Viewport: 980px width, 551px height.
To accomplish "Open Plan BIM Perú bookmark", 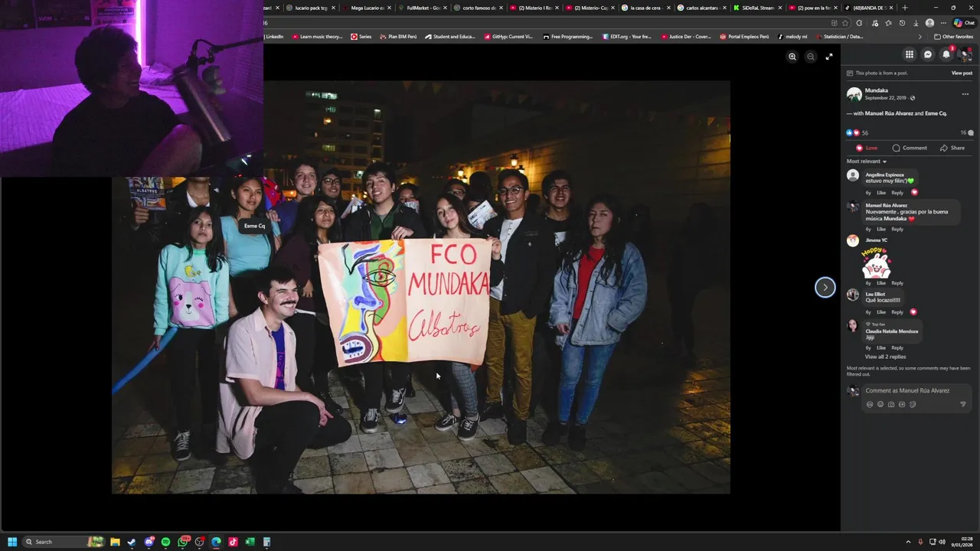I will [x=398, y=37].
